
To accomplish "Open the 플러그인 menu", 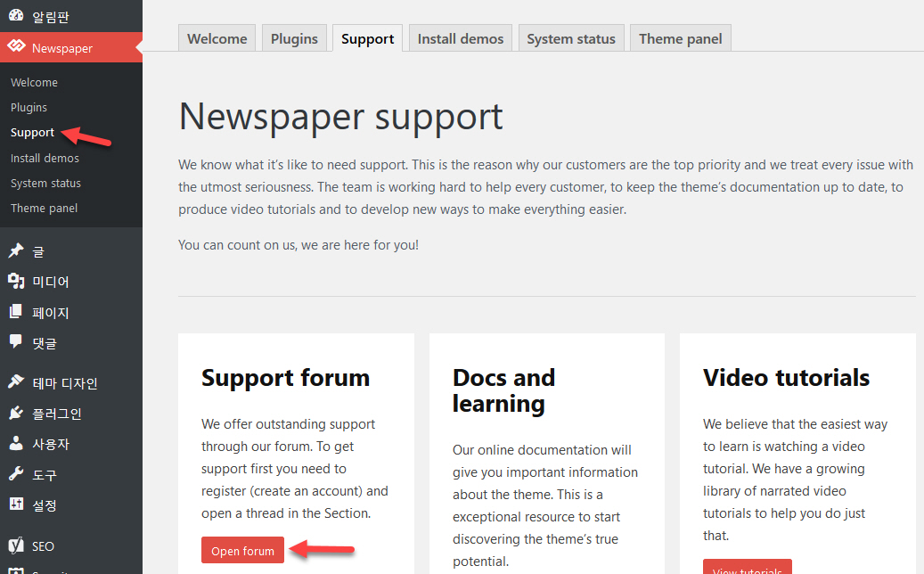I will point(56,414).
